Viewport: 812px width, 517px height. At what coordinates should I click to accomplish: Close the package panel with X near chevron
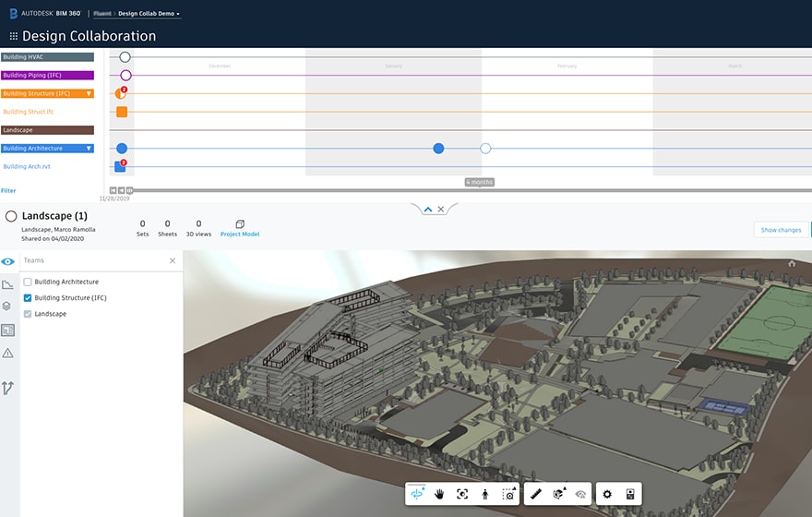441,210
